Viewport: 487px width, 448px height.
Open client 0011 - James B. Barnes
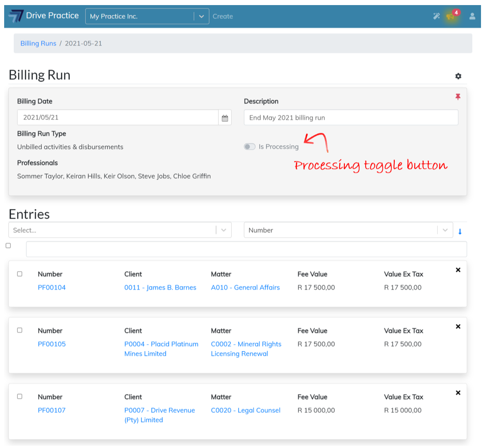pyautogui.click(x=160, y=287)
